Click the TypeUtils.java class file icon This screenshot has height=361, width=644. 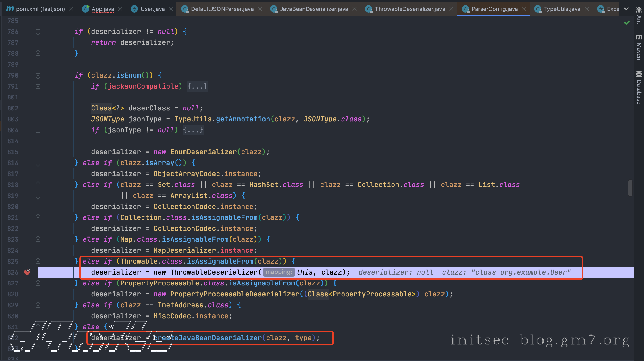[x=538, y=9]
